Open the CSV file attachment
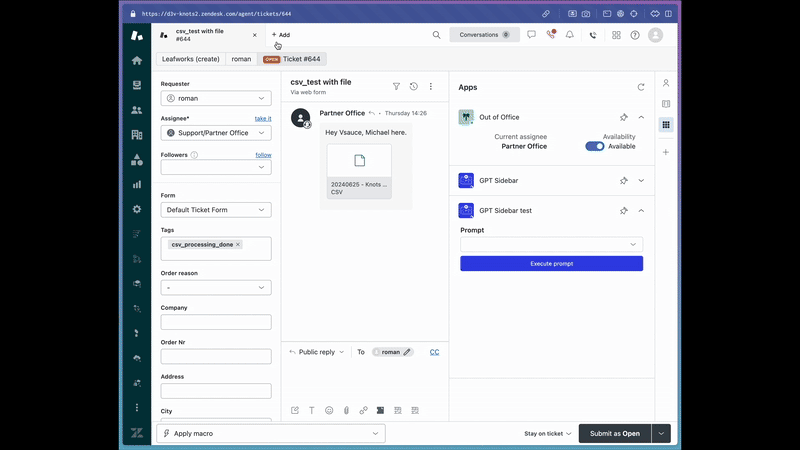Image resolution: width=800 pixels, height=450 pixels. (x=359, y=171)
